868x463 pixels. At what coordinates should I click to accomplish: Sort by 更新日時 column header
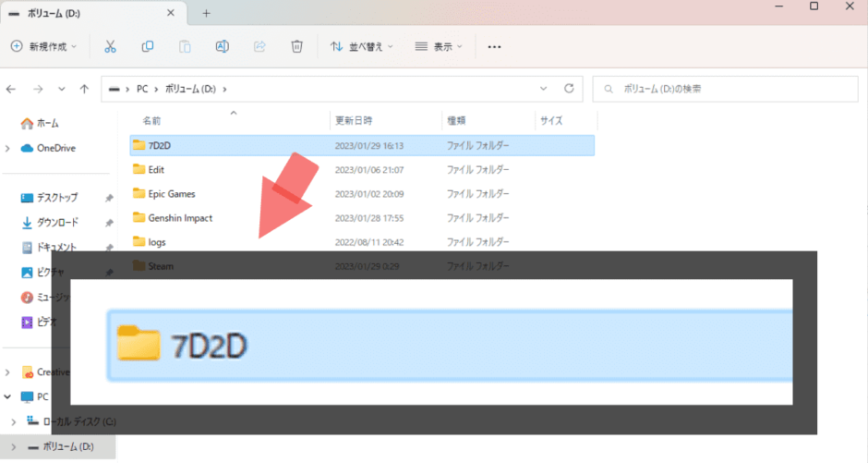354,121
